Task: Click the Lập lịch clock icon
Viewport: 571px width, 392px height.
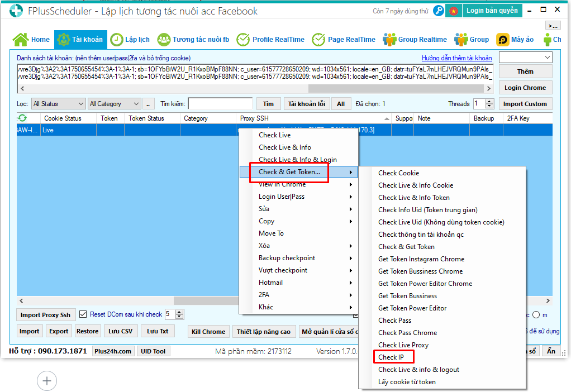Action: coord(117,40)
